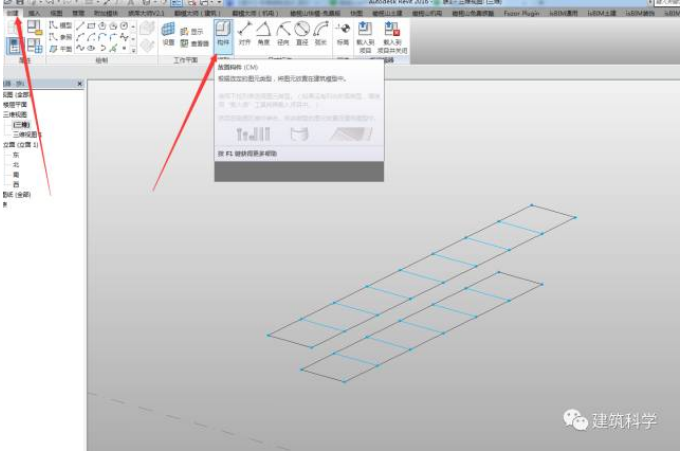Open the 北 elevation view
This screenshot has height=454, width=685.
coord(16,165)
